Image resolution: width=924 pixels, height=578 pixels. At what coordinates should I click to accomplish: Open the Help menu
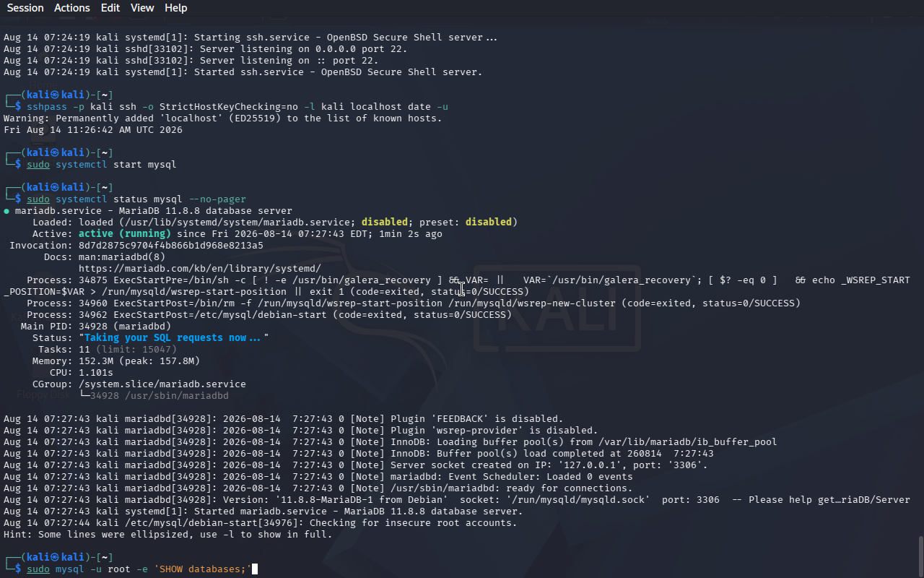tap(176, 8)
